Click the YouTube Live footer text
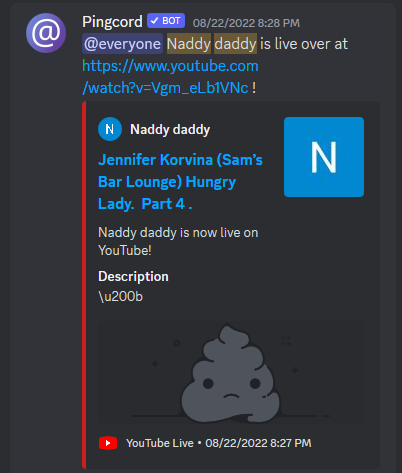The width and height of the screenshot is (402, 473). pos(160,443)
